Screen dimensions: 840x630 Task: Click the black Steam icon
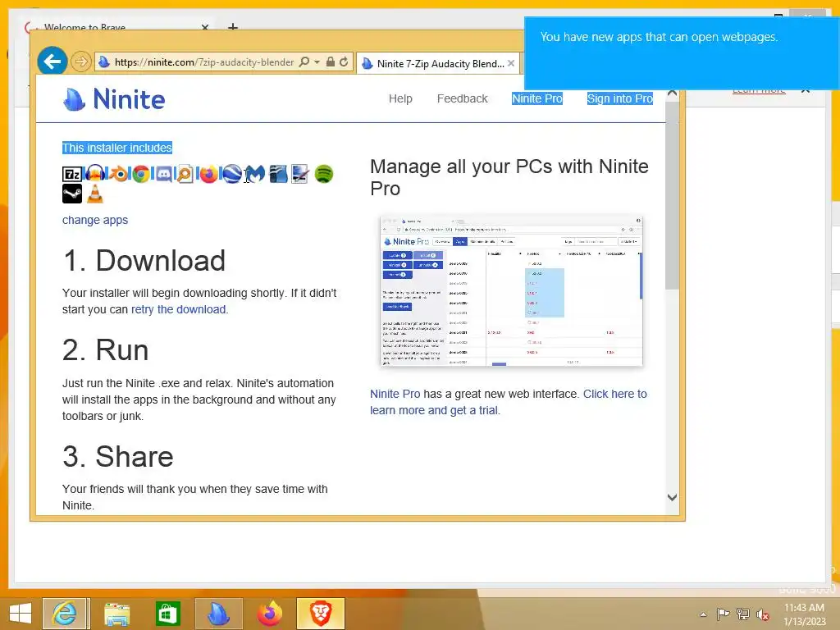[72, 194]
